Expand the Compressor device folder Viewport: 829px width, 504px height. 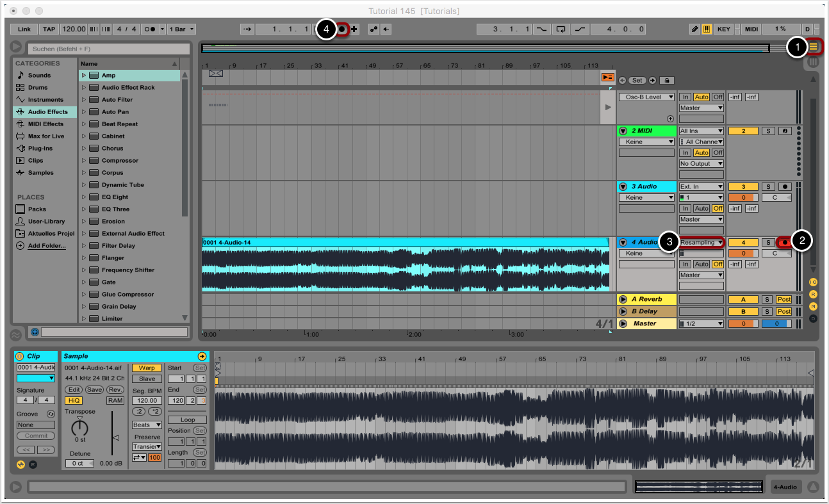[84, 161]
